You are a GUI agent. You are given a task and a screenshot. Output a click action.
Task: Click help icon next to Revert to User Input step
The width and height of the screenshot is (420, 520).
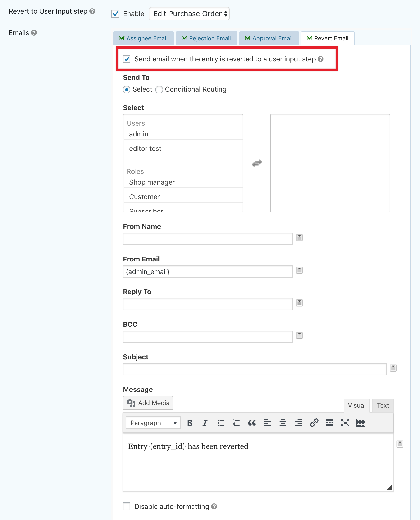point(92,11)
